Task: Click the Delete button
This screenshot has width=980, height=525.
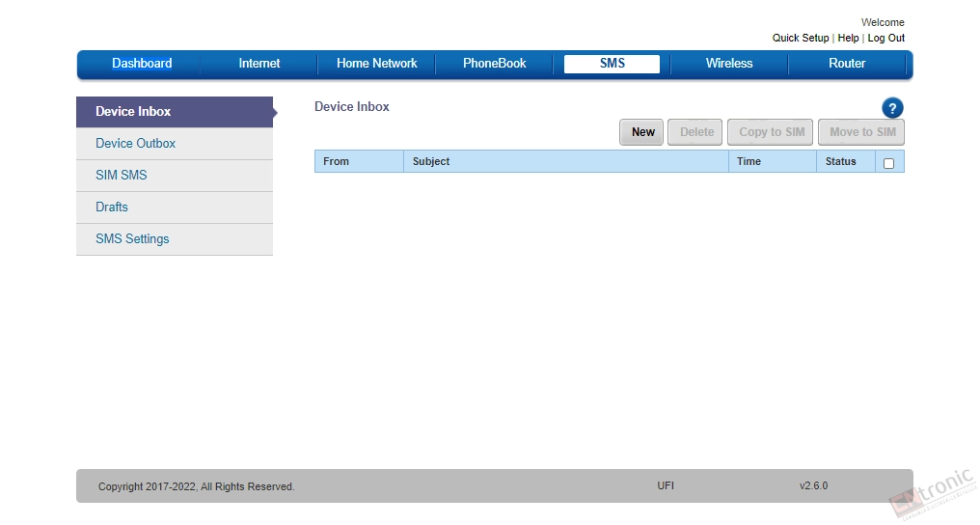Action: click(695, 132)
